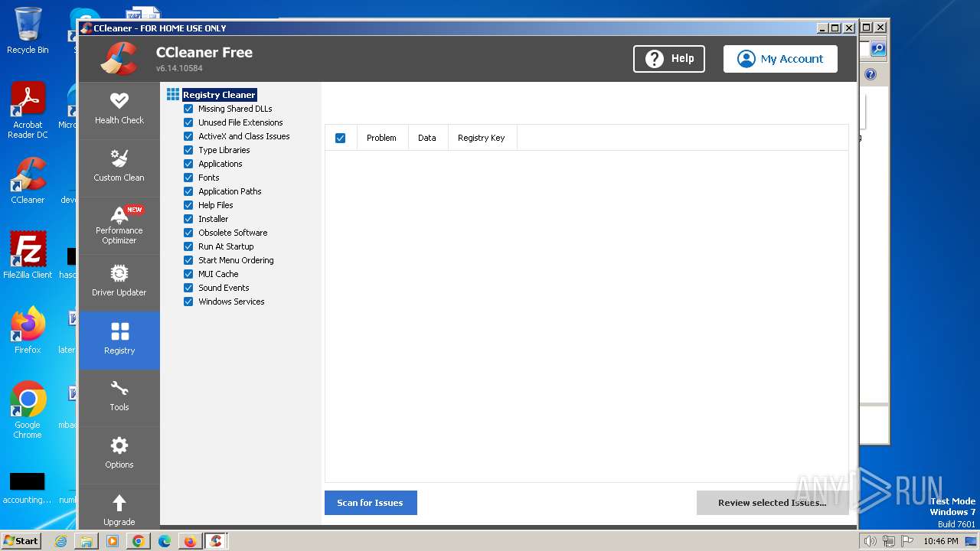Click blue help icon in background window
The height and width of the screenshot is (551, 980).
(871, 74)
